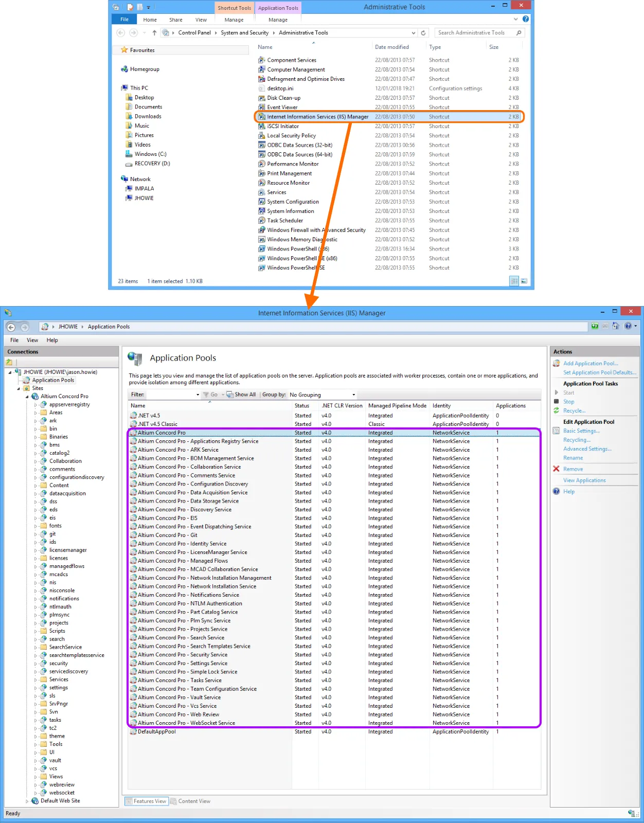Screen dimensions: 644x823
Task: Click View Applications link
Action: [584, 480]
